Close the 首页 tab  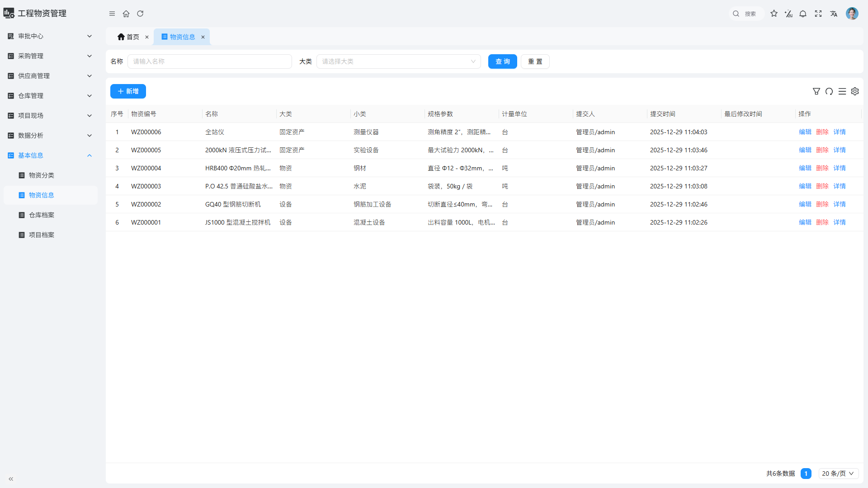pos(147,37)
